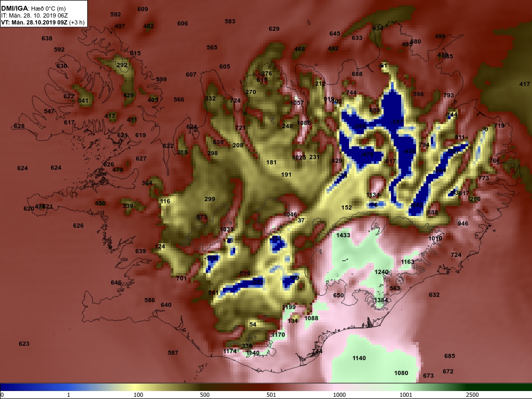Click the map value '623'
Viewport: 532px width, 399px height.
click(x=24, y=344)
